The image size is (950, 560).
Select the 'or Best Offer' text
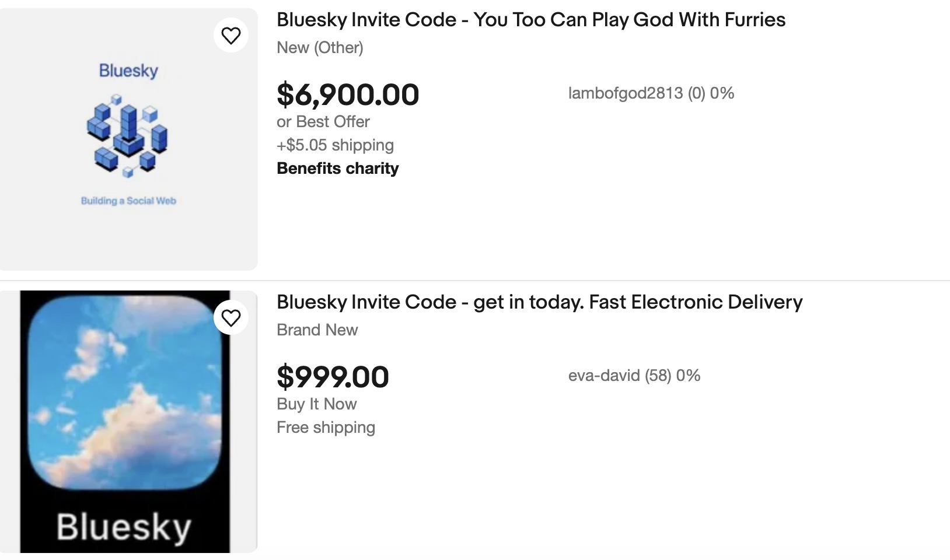tap(323, 122)
